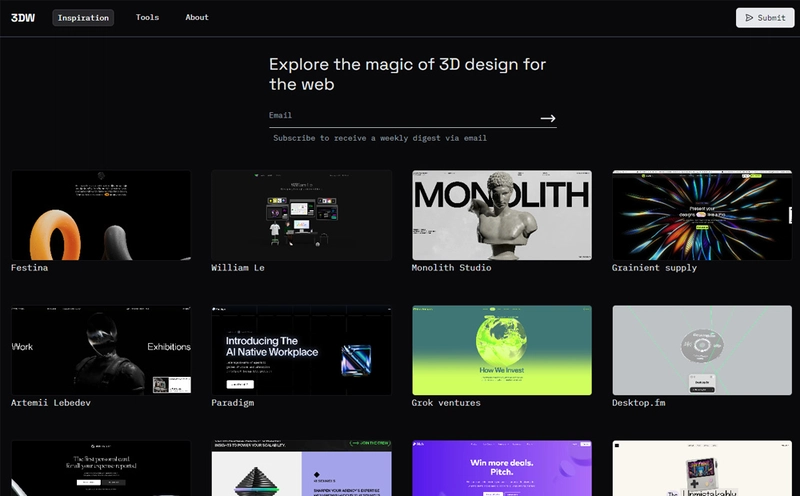The width and height of the screenshot is (800, 496).
Task: Open the Inspiration tab
Action: click(83, 18)
